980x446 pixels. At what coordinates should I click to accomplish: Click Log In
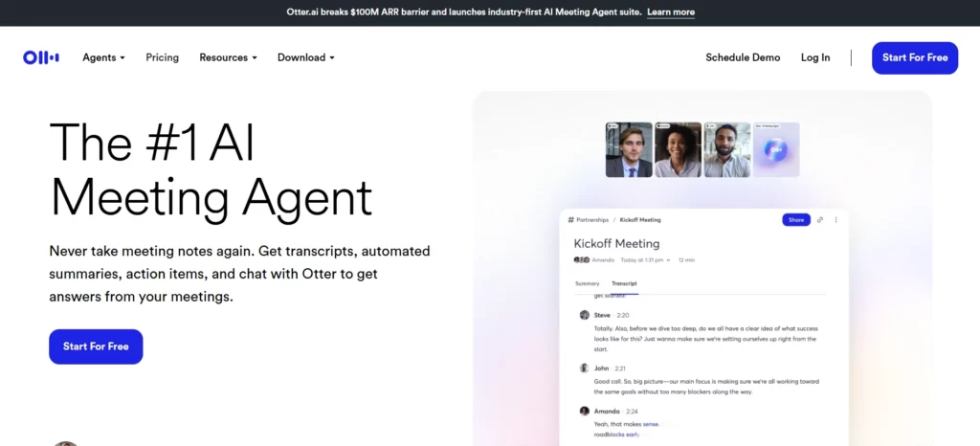(814, 57)
